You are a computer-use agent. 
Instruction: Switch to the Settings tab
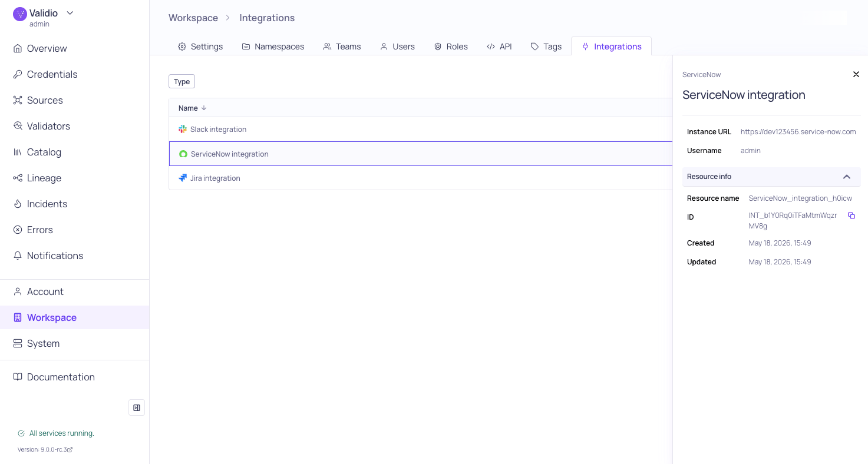(200, 47)
